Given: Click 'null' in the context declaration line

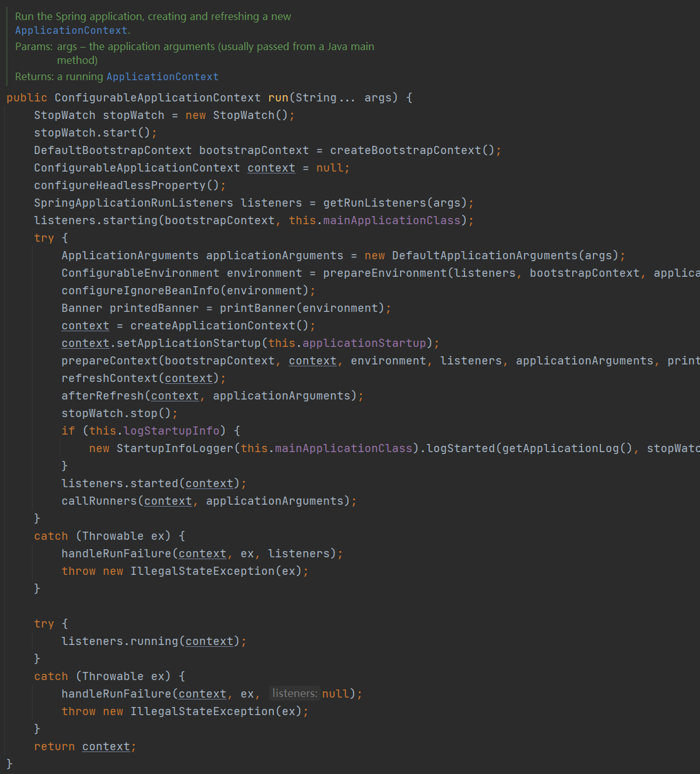Looking at the screenshot, I should [x=329, y=168].
